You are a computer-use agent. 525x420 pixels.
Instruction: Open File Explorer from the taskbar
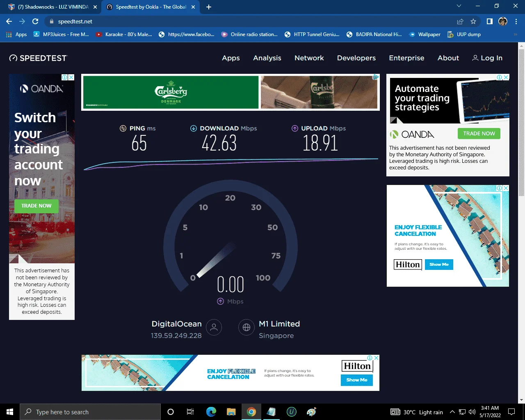(x=231, y=412)
